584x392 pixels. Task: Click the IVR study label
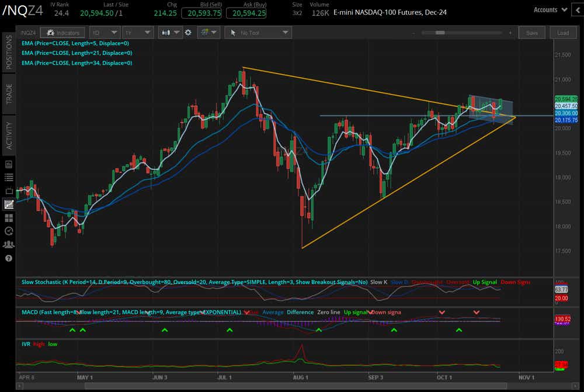(26, 344)
